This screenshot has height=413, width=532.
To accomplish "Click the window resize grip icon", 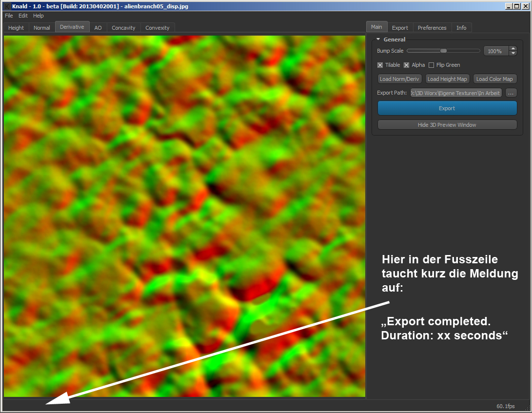I will click(x=526, y=407).
